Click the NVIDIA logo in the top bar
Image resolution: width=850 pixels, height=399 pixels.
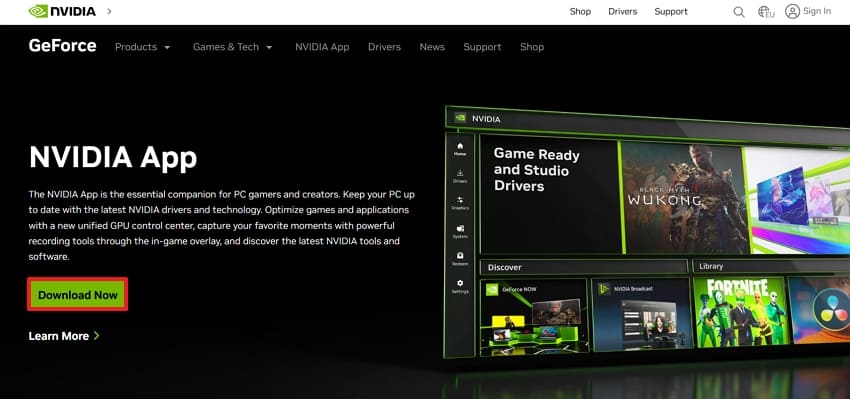(62, 11)
